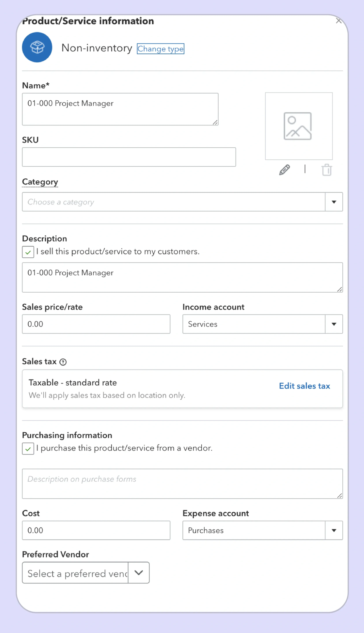Click the Change type link

(x=161, y=48)
